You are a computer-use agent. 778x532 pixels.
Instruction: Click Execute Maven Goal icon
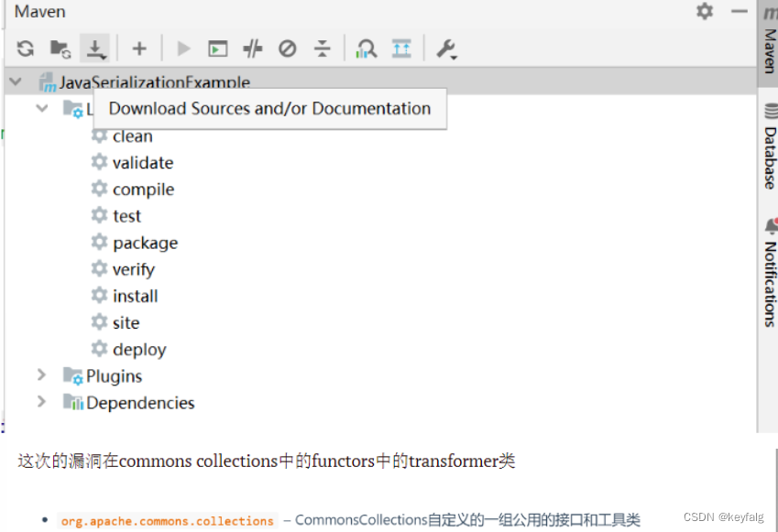click(218, 49)
